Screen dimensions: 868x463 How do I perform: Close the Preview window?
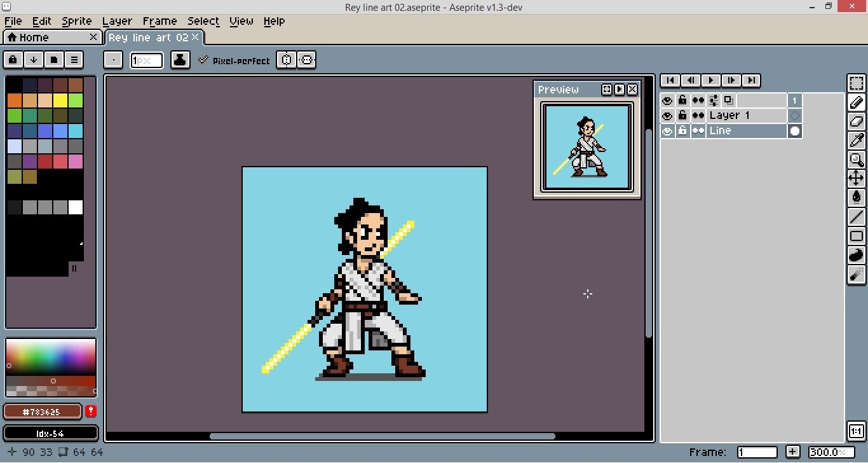(x=632, y=90)
